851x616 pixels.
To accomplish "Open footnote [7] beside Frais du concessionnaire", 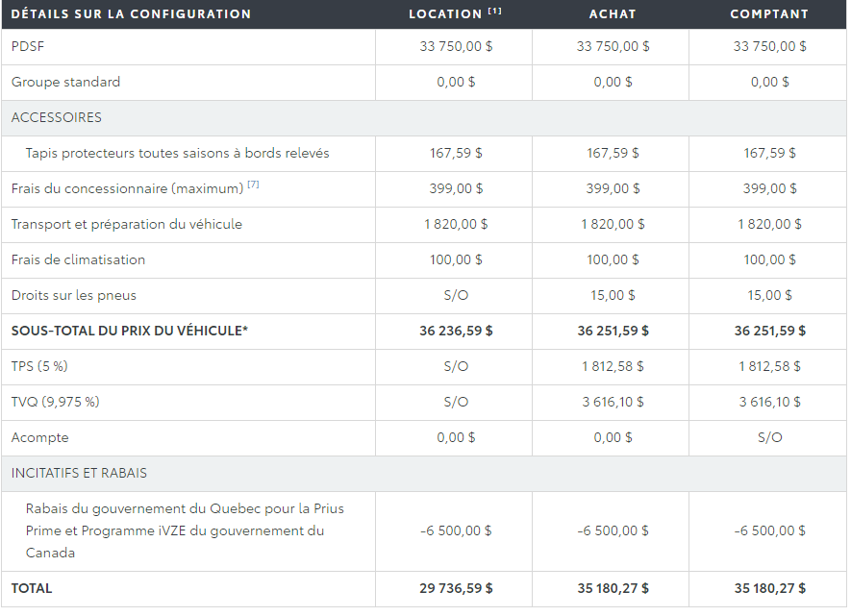I will [x=253, y=185].
